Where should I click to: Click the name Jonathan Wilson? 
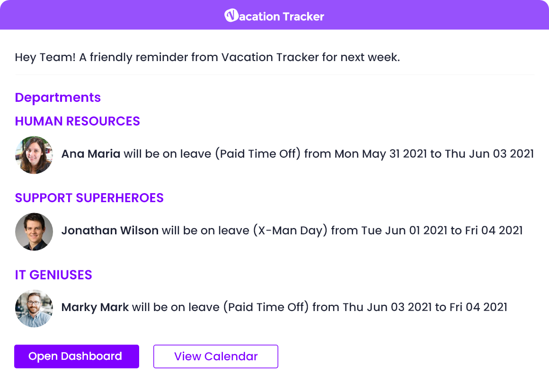click(x=110, y=231)
